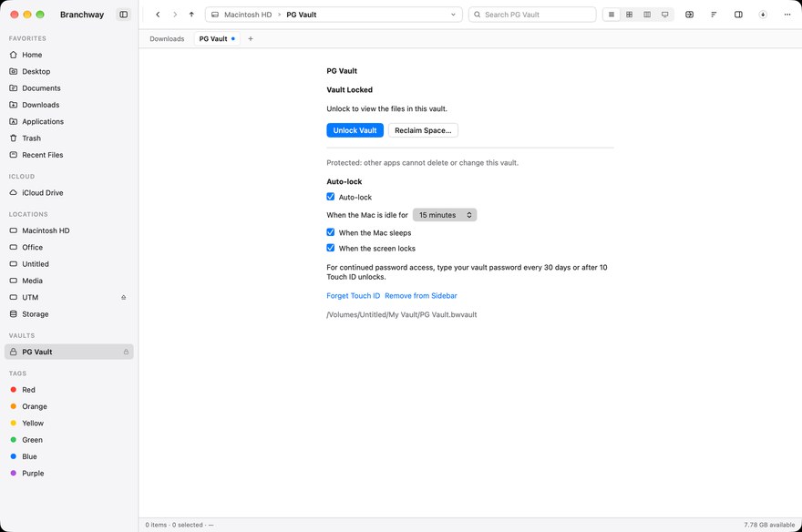Switch to list view
Viewport: 802px width, 532px height.
[612, 15]
